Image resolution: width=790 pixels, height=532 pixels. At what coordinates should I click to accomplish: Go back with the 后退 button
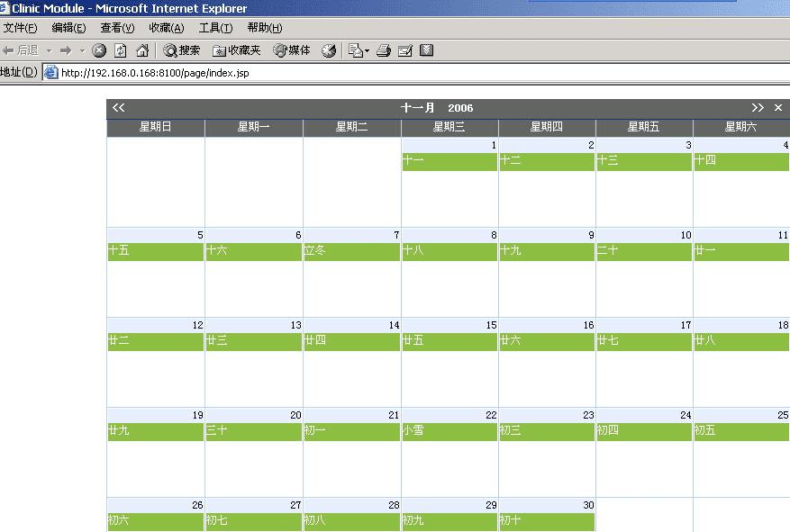coord(21,50)
